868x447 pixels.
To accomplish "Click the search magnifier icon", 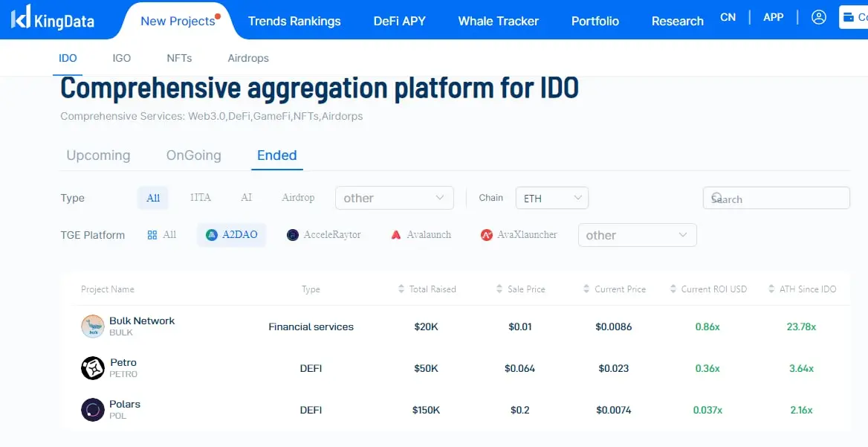I will (x=716, y=197).
